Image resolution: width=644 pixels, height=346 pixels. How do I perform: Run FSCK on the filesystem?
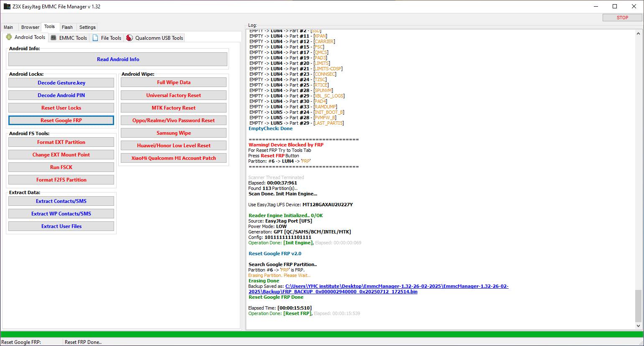(x=61, y=167)
